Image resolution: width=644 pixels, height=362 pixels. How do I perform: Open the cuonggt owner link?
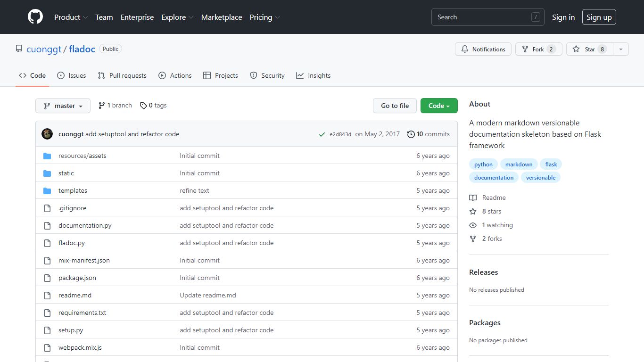[44, 49]
